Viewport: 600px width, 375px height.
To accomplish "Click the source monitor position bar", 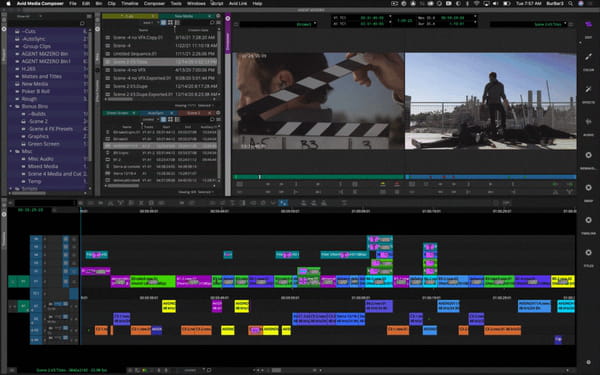I will [x=318, y=177].
